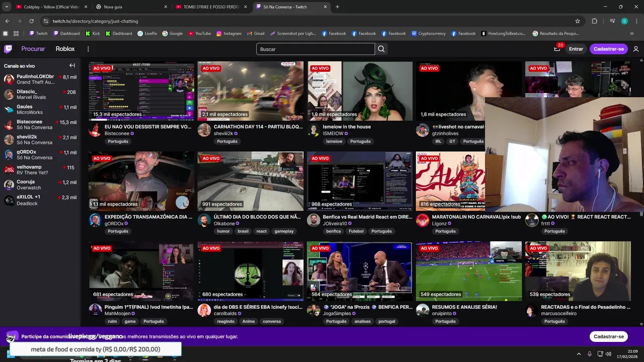Open Cooruja channel in sidebar

tap(40, 185)
